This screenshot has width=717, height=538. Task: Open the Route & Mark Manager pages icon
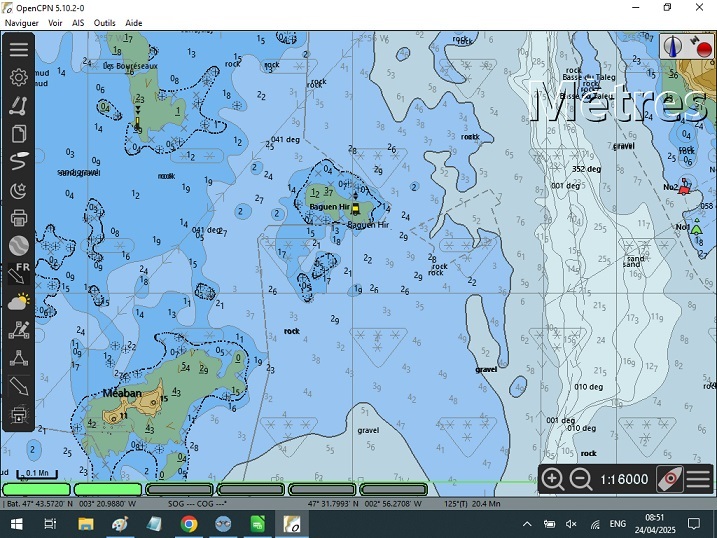tap(19, 134)
